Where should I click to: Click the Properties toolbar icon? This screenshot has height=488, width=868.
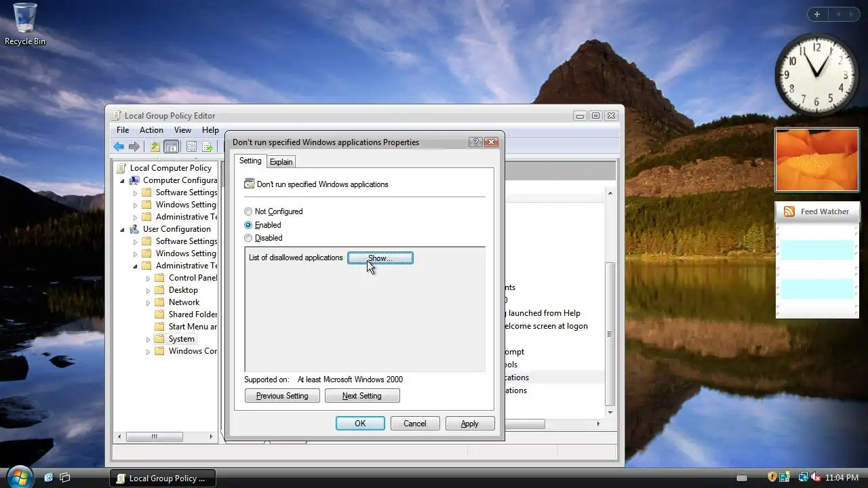click(x=191, y=146)
